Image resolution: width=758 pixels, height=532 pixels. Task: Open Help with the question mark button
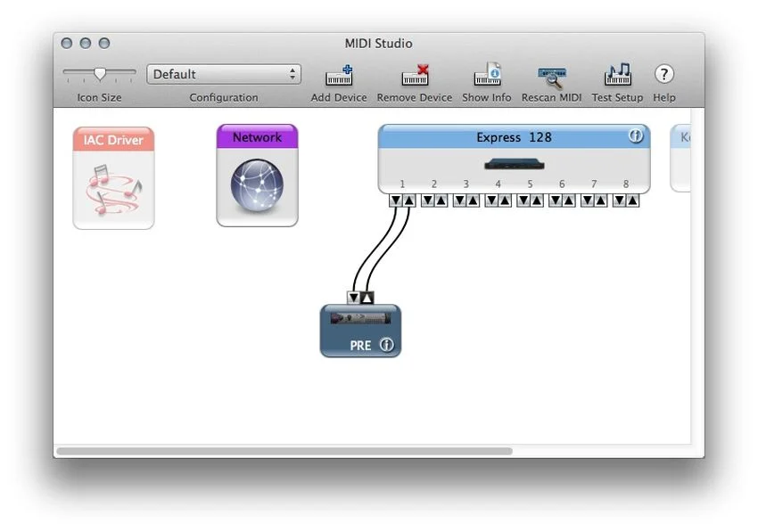pos(664,74)
